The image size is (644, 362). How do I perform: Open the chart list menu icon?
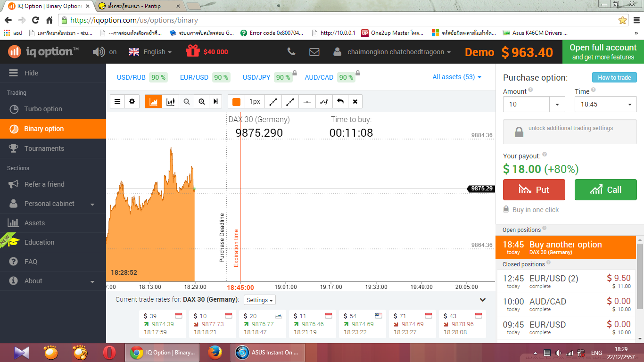(x=117, y=101)
